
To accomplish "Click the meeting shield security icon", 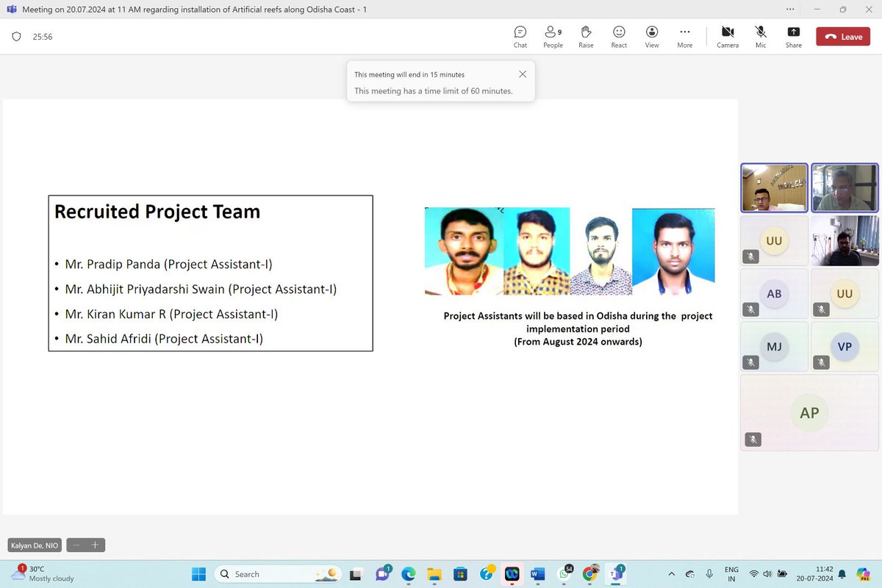I will [x=17, y=37].
